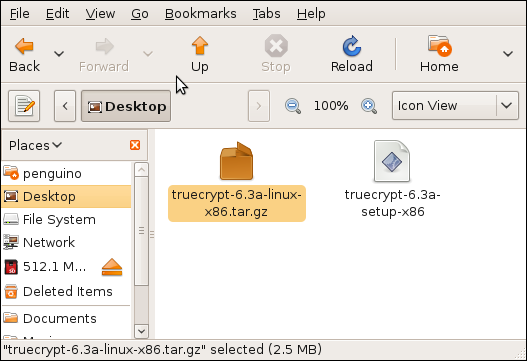Click the Desktop sidebar icon
Screen dimensions: 527x361
pyautogui.click(x=11, y=196)
